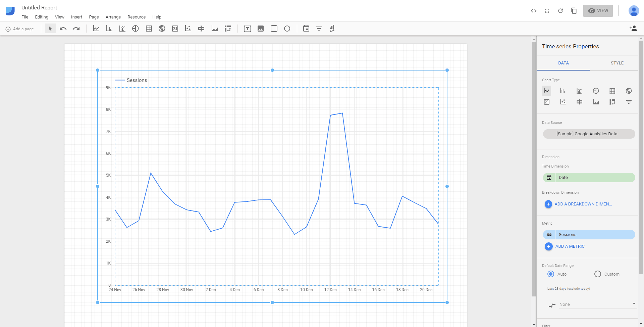Screen dimensions: 644x327
Task: Switch to VIEW mode
Action: tap(598, 10)
